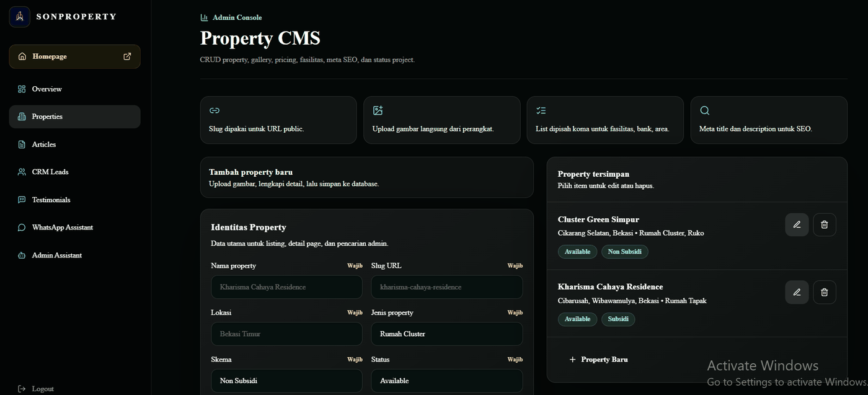Click the Overview dashboard icon

point(22,89)
